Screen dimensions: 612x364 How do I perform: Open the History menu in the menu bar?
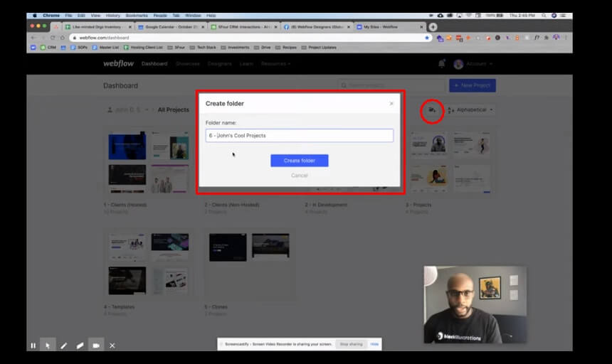pyautogui.click(x=113, y=16)
